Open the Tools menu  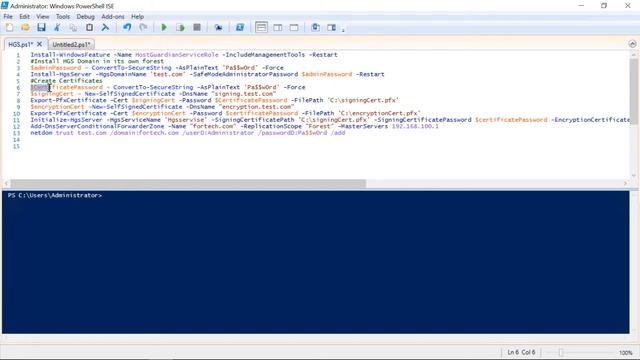(x=63, y=17)
